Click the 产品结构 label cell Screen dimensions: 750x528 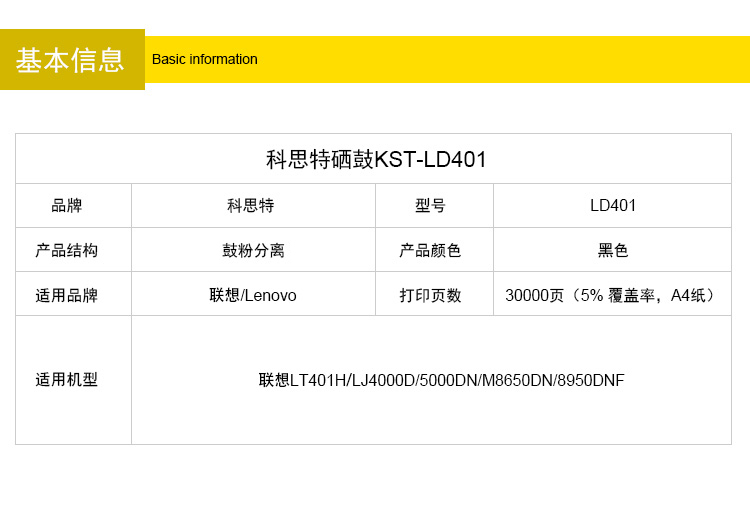coord(67,250)
